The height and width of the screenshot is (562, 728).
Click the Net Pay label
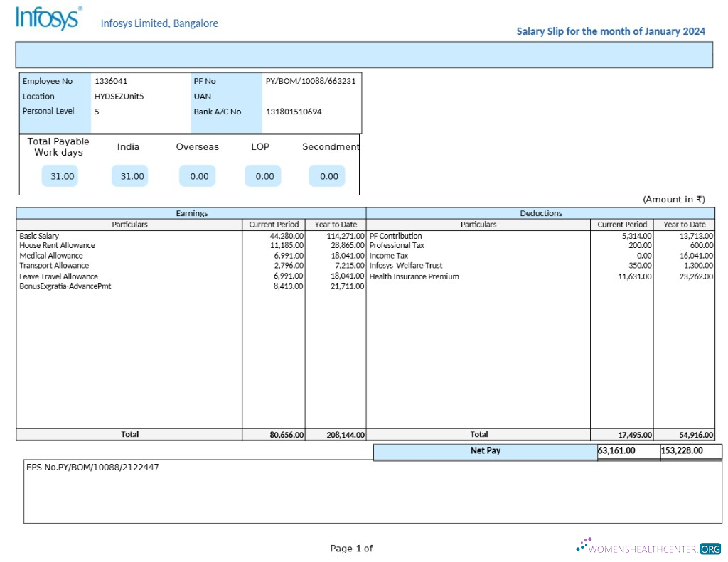point(490,450)
